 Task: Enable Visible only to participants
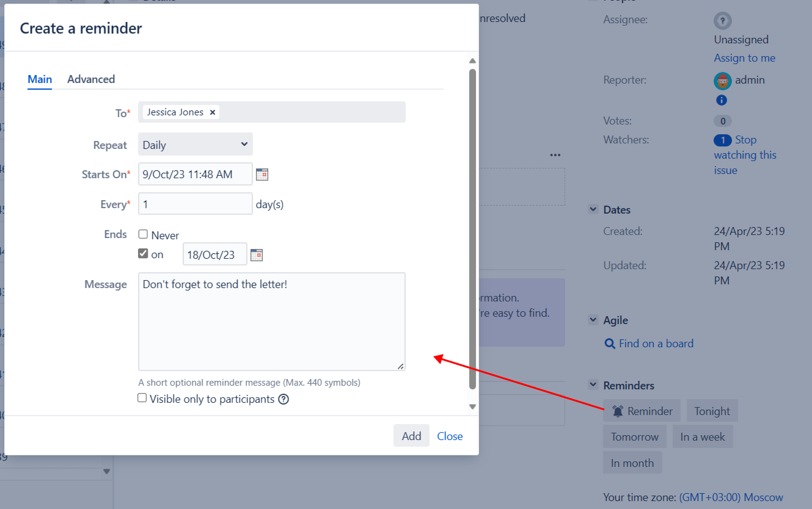[142, 398]
